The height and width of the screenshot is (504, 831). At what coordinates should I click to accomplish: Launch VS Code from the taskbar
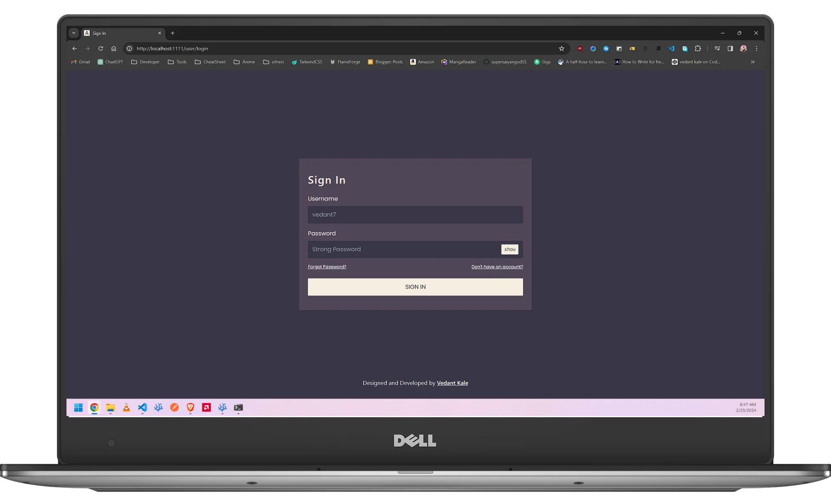[x=143, y=408]
